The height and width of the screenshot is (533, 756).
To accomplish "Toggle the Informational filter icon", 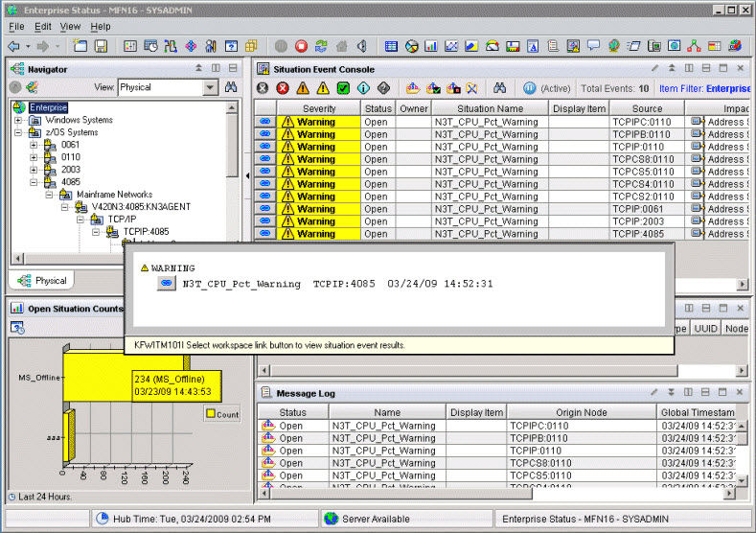I will [x=363, y=88].
